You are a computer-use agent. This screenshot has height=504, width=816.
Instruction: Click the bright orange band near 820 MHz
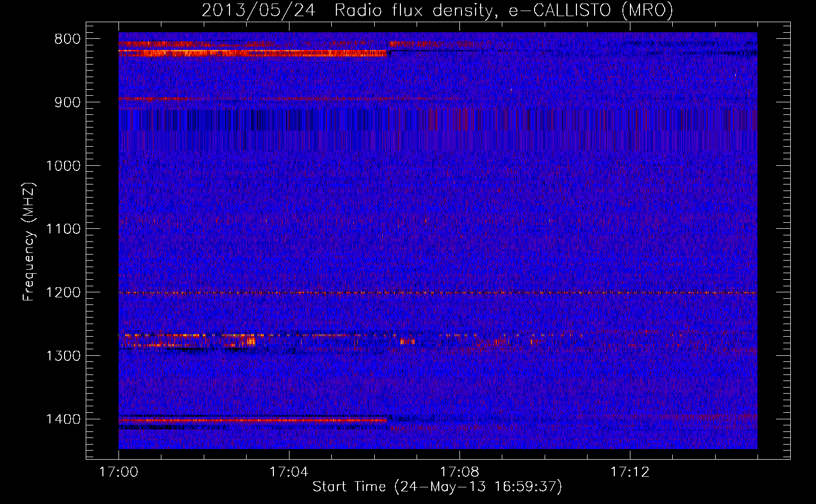click(x=252, y=52)
